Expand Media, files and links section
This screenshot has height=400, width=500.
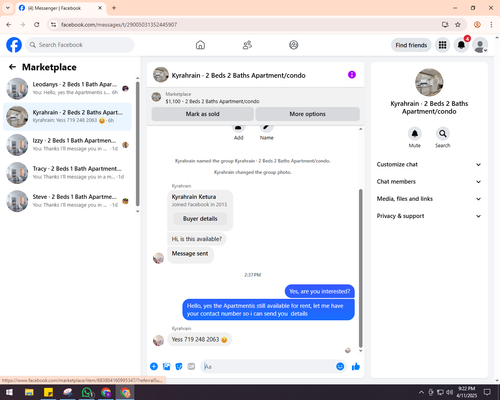429,199
